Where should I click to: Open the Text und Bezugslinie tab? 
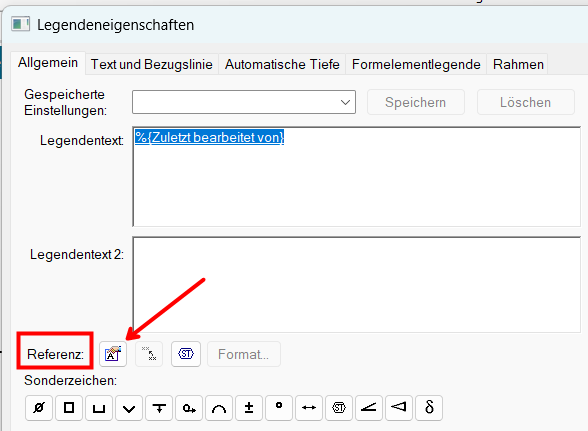[x=152, y=64]
